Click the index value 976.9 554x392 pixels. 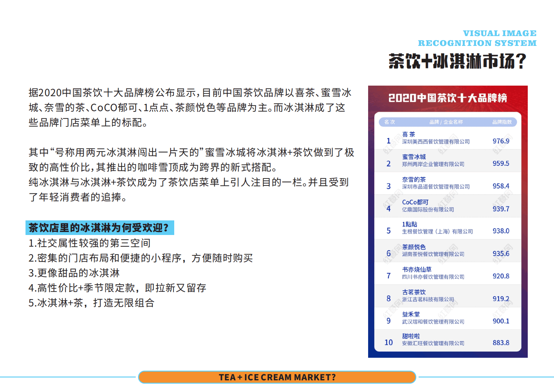click(x=501, y=141)
